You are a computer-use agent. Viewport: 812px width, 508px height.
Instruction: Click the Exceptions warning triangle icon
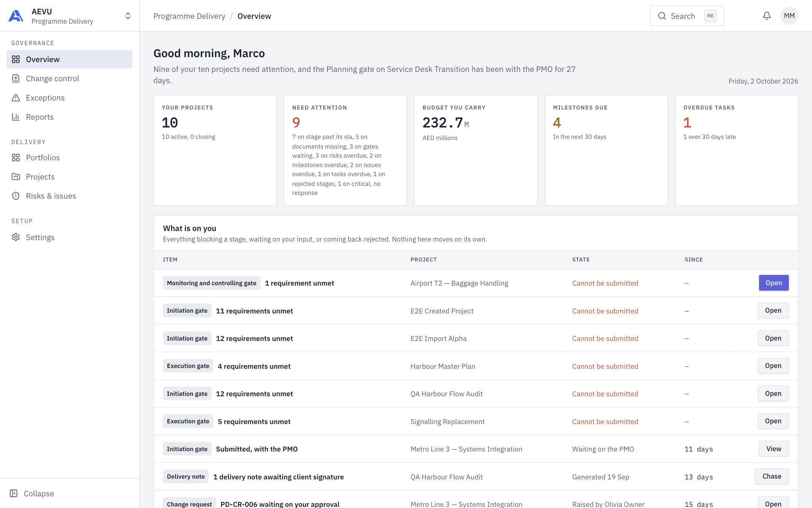pos(16,98)
